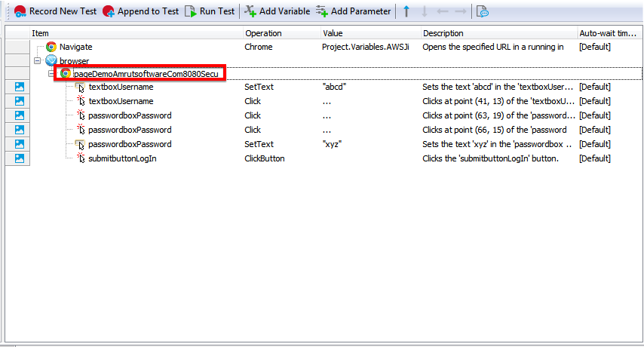Click the Operation column header
The image size is (644, 347).
(263, 33)
